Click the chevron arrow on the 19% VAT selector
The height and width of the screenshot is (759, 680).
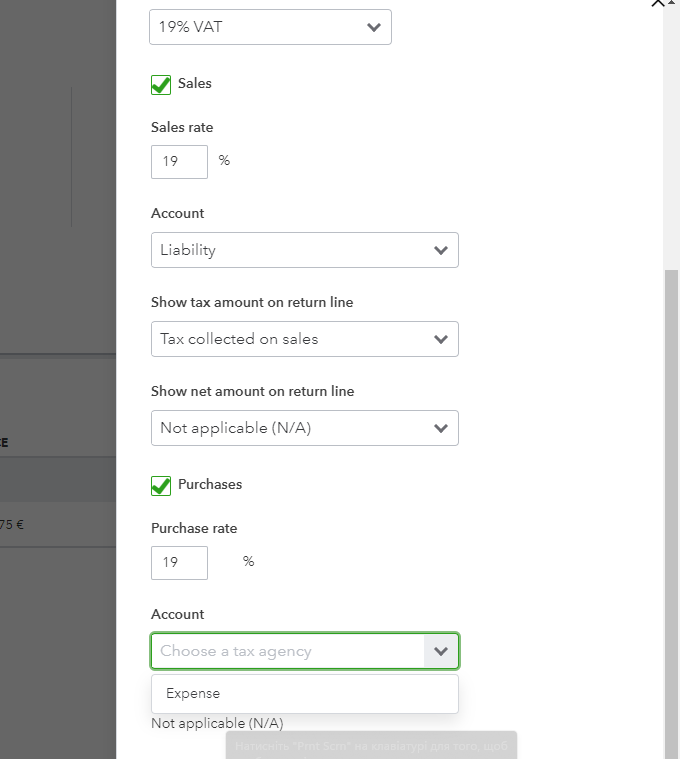pyautogui.click(x=374, y=27)
